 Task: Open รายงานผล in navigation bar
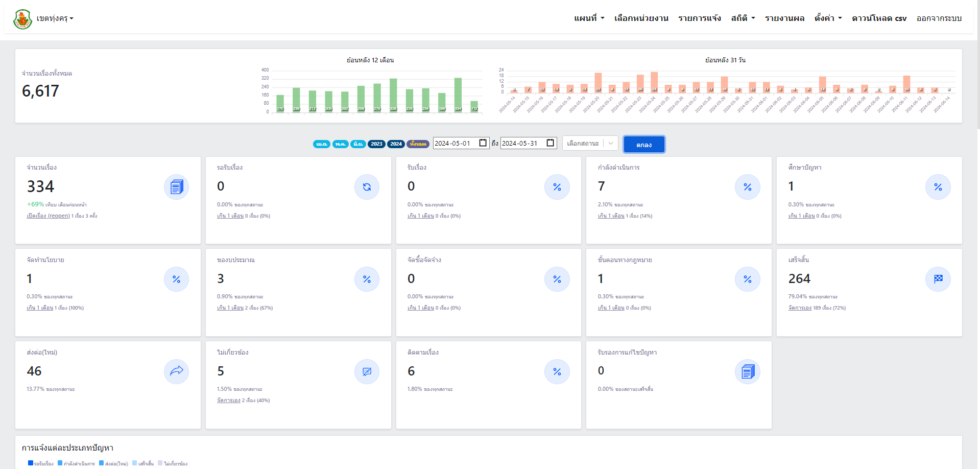tap(784, 18)
